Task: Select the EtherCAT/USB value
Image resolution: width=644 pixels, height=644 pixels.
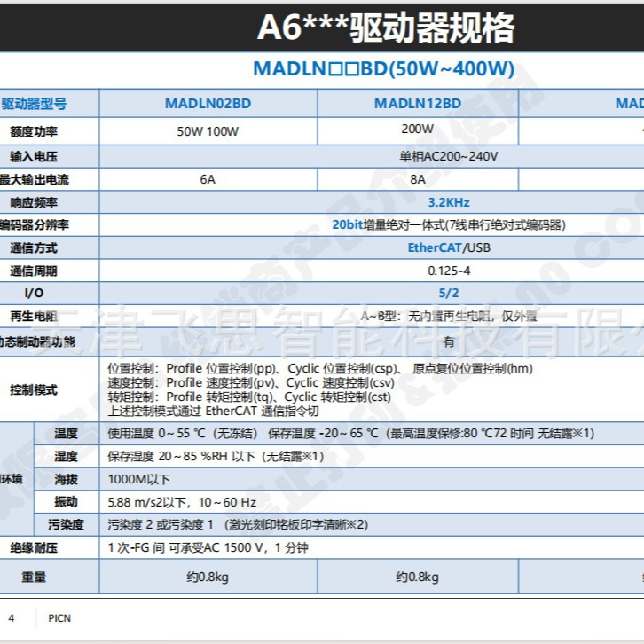Action: pos(449,247)
